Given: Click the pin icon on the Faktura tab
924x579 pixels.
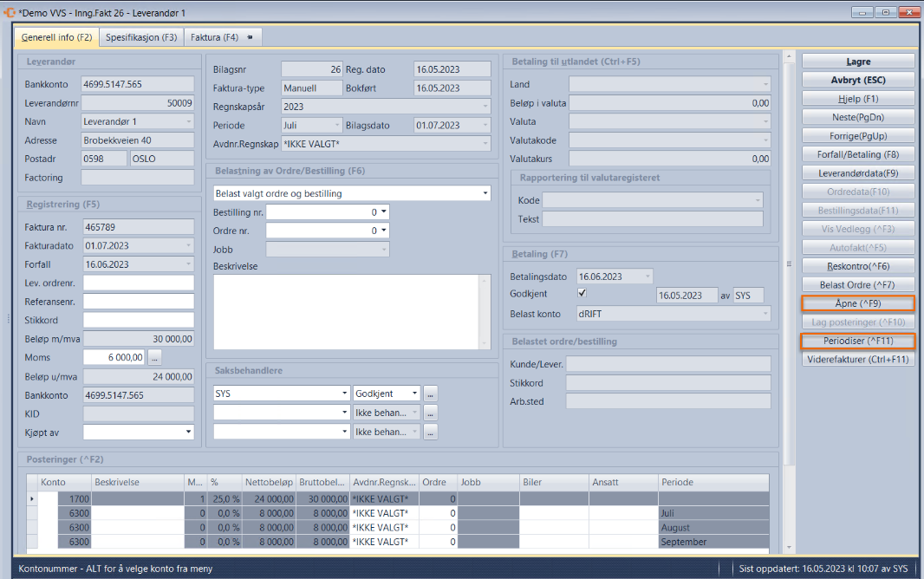Looking at the screenshot, I should click(x=250, y=37).
